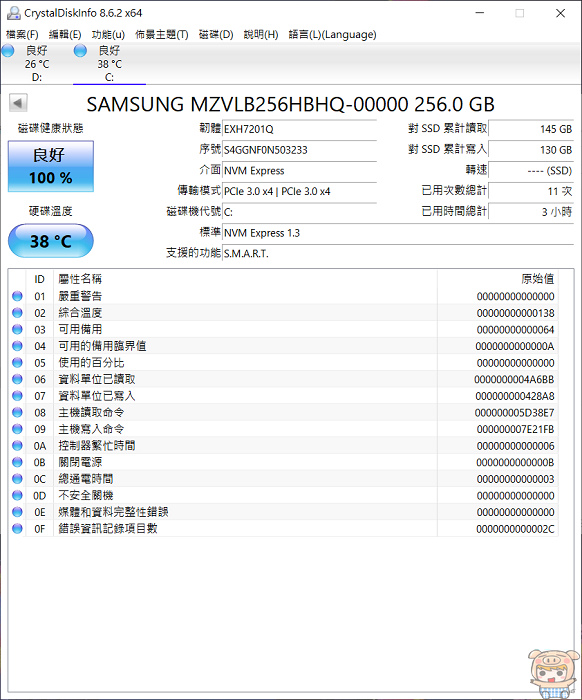582x700 pixels.
Task: Click status orb for attribute 06
Action: click(17, 379)
